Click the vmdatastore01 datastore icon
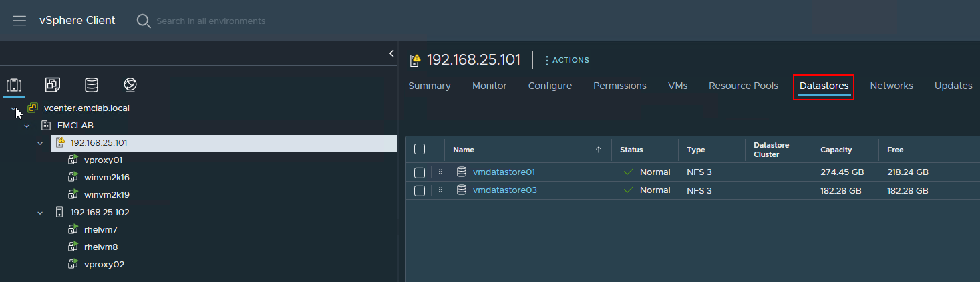The height and width of the screenshot is (282, 980). click(x=462, y=172)
